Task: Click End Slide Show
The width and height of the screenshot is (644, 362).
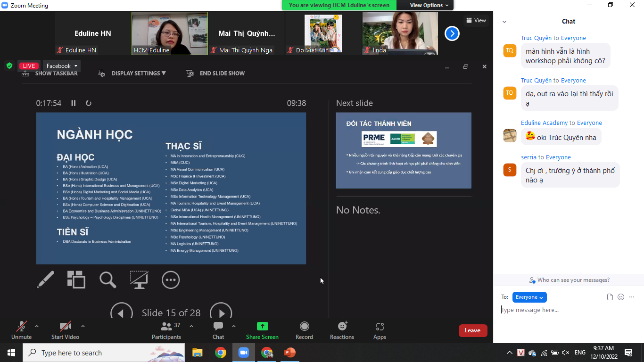Action: pyautogui.click(x=216, y=74)
